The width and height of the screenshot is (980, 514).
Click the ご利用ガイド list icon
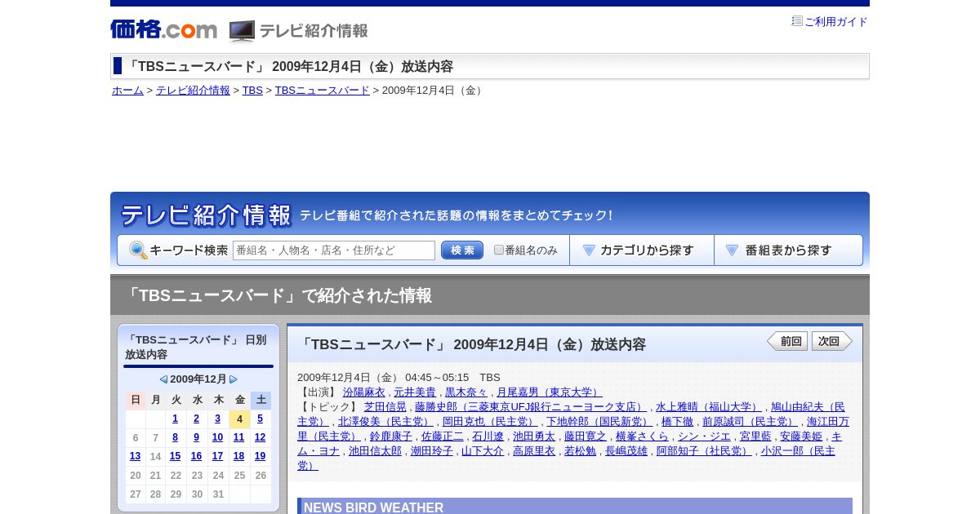click(x=797, y=21)
